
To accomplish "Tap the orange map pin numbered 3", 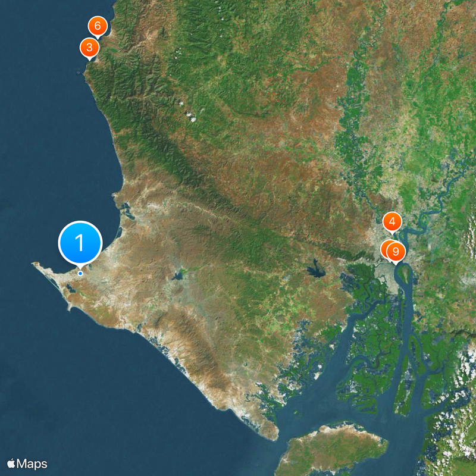I will (x=89, y=48).
